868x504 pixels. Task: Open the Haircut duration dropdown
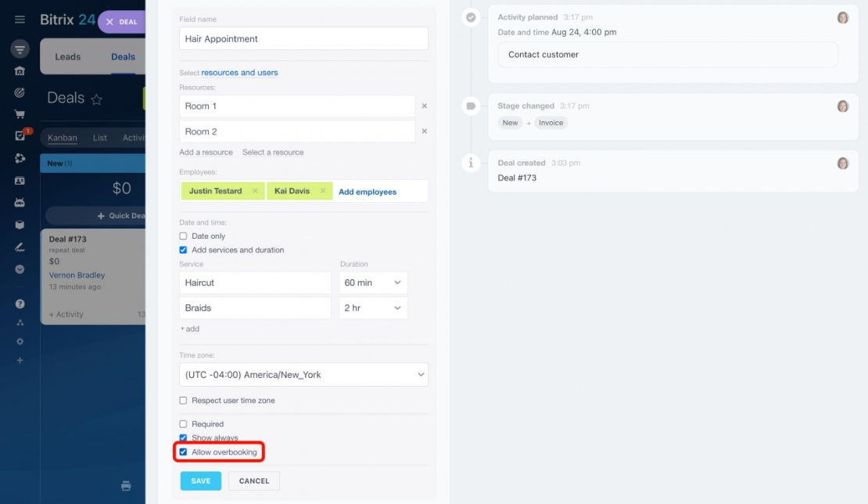pos(373,283)
